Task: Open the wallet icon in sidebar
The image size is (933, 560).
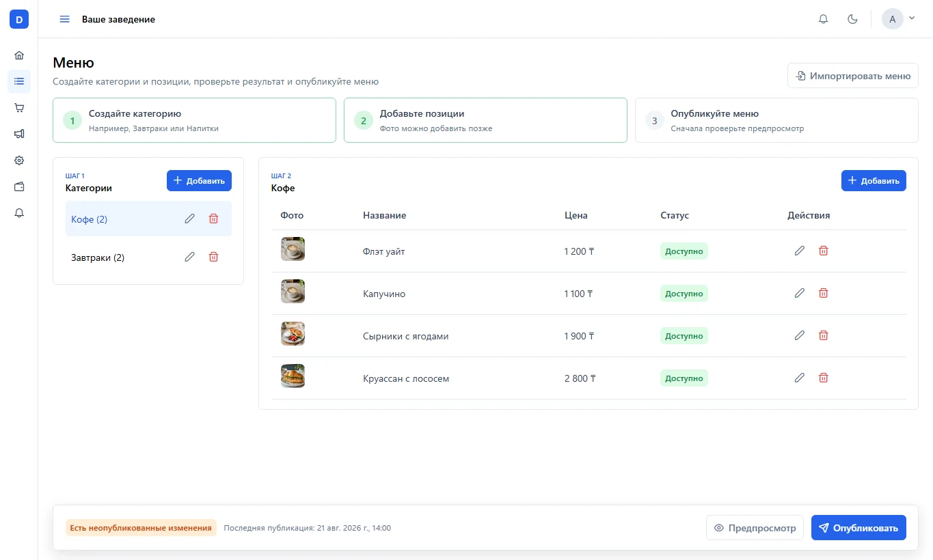Action: [19, 186]
